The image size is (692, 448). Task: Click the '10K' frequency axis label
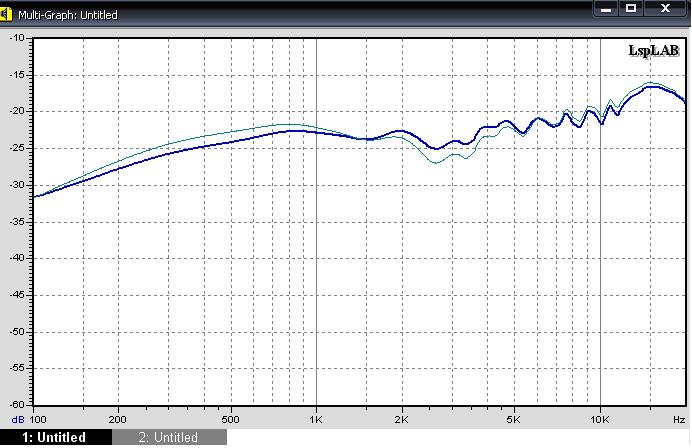click(x=600, y=419)
